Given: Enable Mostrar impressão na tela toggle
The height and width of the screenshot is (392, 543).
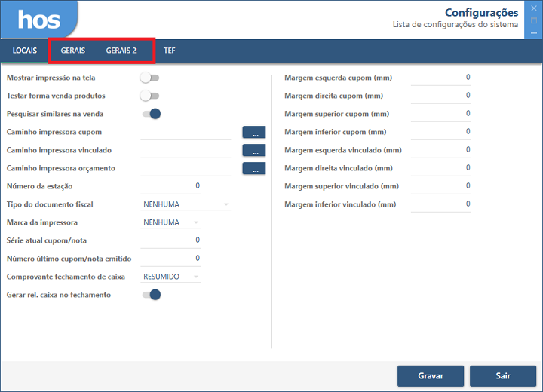Looking at the screenshot, I should [x=150, y=78].
